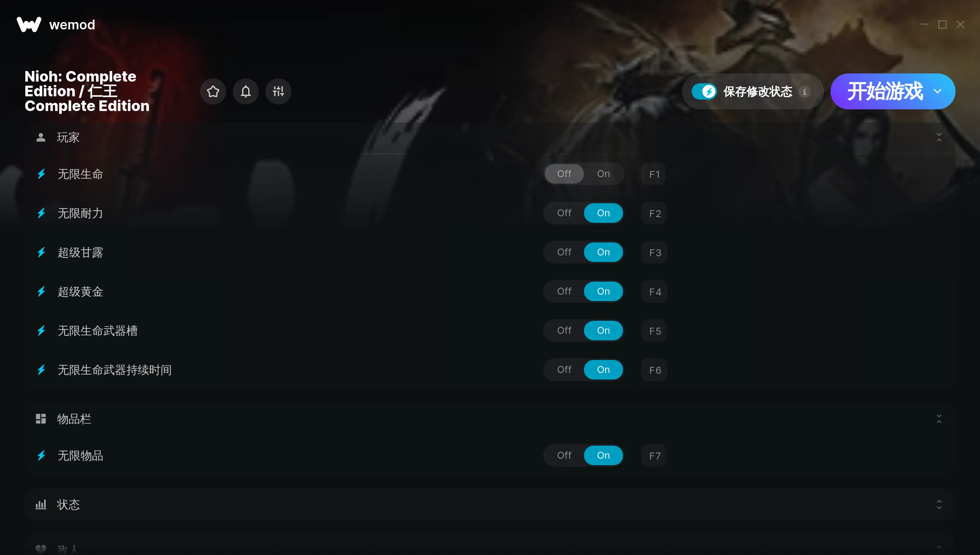The height and width of the screenshot is (555, 980).
Task: Click the WeMod logo icon
Action: [x=29, y=24]
